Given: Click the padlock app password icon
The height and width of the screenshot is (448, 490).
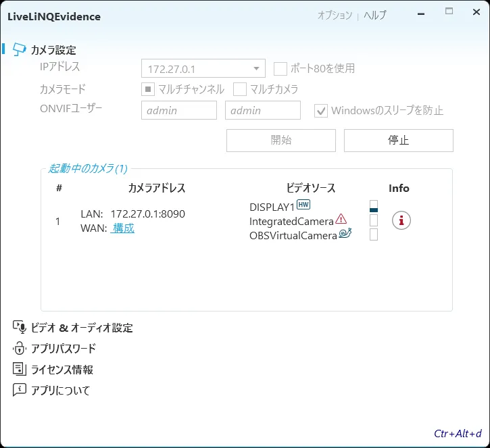Looking at the screenshot, I should coord(20,348).
